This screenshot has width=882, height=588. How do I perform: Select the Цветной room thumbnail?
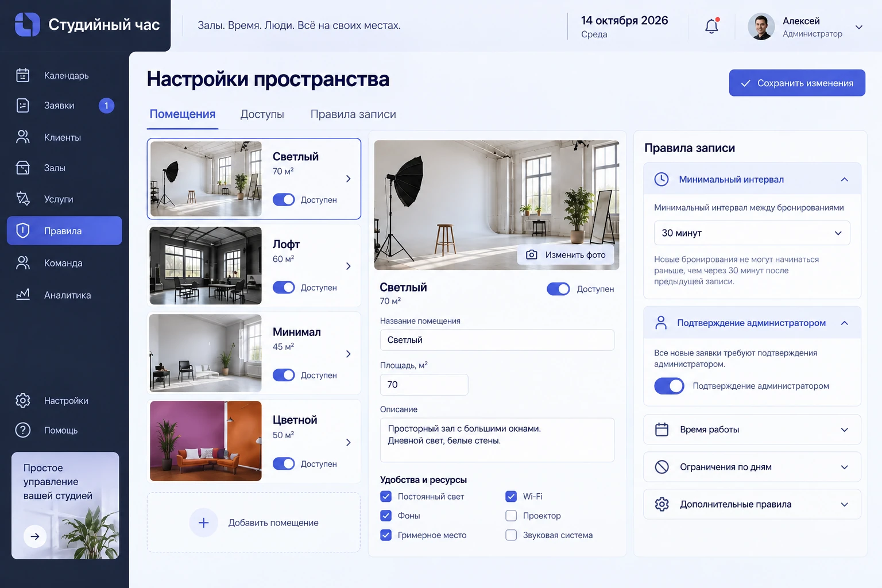pos(206,441)
